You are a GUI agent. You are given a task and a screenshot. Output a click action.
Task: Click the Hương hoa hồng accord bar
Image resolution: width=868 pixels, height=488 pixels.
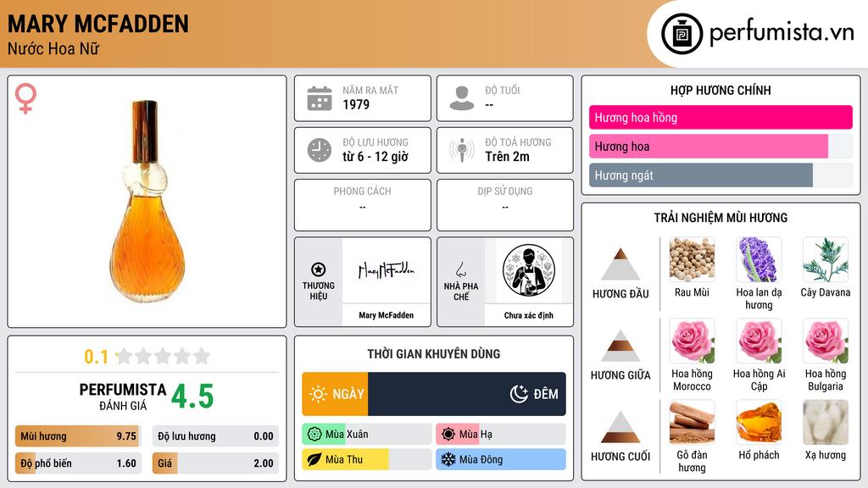[x=721, y=117]
